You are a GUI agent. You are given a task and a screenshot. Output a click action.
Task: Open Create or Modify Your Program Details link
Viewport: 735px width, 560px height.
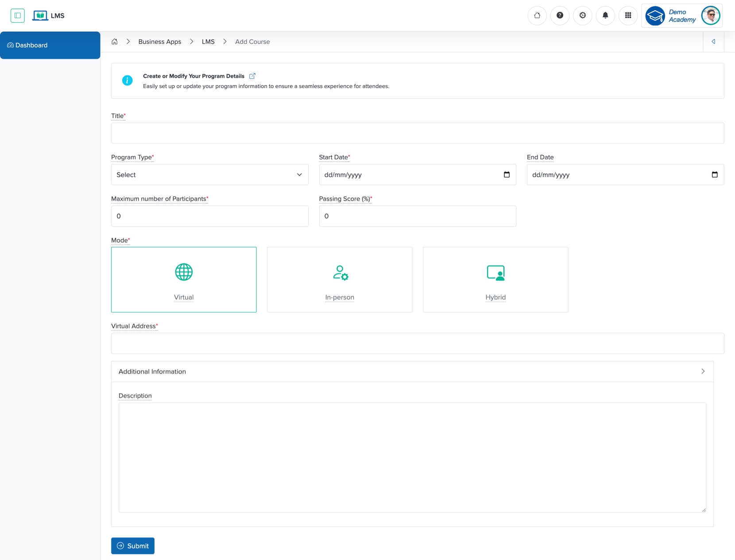(252, 76)
